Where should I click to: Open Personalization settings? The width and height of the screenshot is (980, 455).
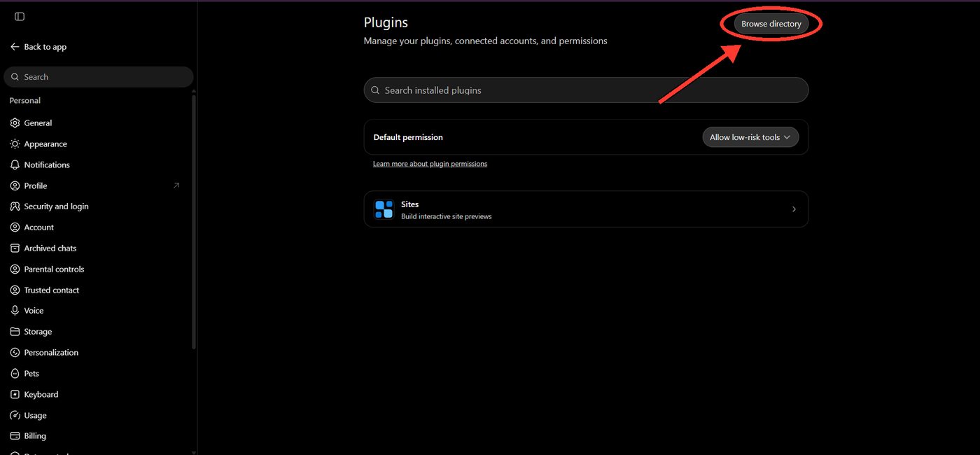click(x=98, y=353)
